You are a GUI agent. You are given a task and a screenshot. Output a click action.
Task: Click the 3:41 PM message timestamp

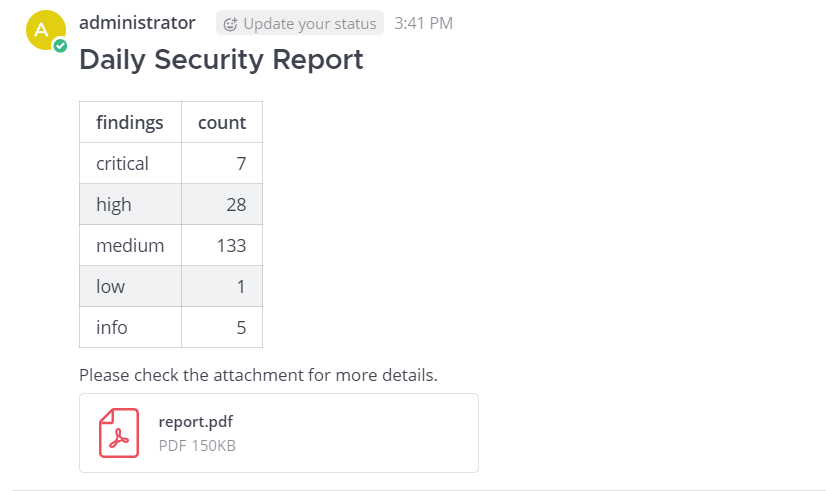(x=423, y=23)
